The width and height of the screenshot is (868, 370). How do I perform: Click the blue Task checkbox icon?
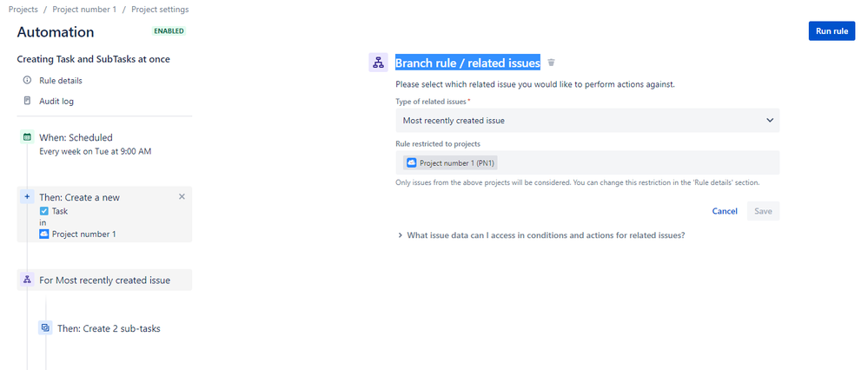[44, 211]
